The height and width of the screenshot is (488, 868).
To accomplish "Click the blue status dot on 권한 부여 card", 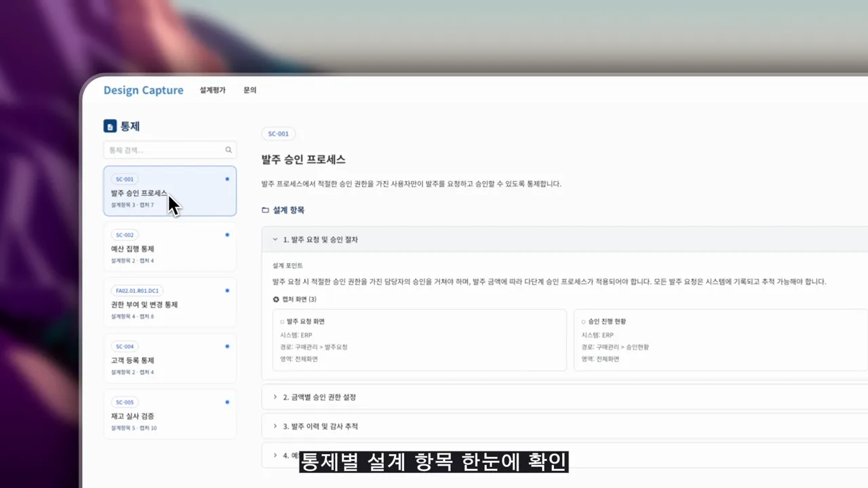I will pyautogui.click(x=227, y=290).
